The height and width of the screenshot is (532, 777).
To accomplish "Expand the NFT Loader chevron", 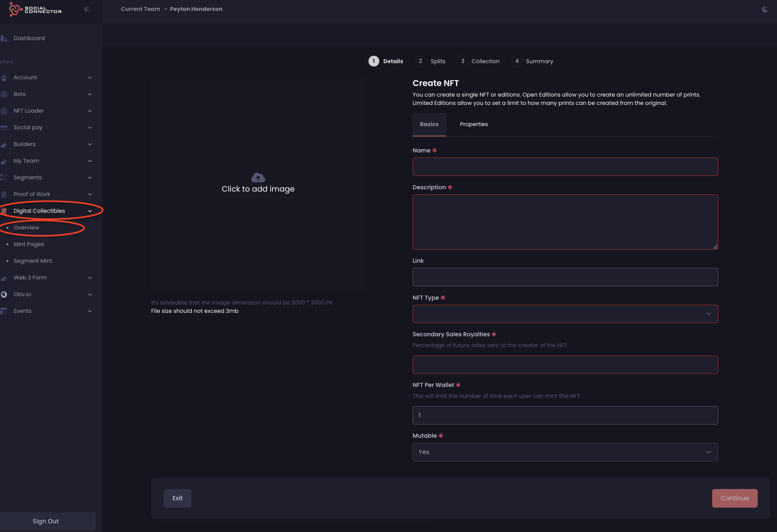I will (90, 111).
